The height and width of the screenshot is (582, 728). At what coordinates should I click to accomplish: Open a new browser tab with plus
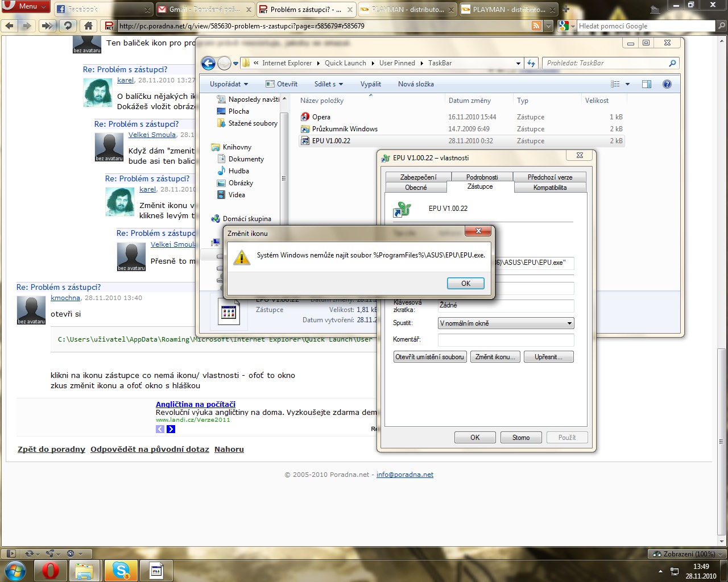pyautogui.click(x=566, y=9)
